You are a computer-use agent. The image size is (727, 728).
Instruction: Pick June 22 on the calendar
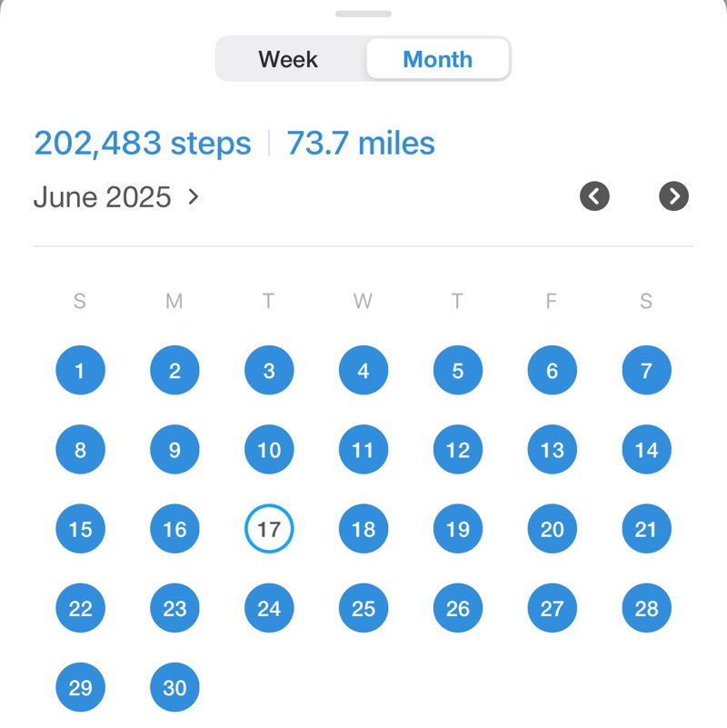[x=80, y=608]
